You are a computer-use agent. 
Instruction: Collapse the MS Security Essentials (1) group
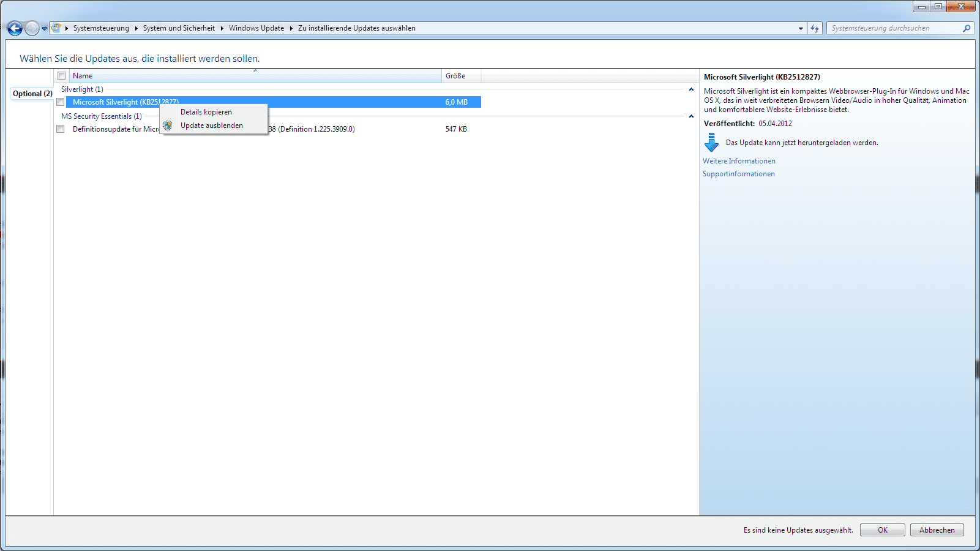point(691,116)
